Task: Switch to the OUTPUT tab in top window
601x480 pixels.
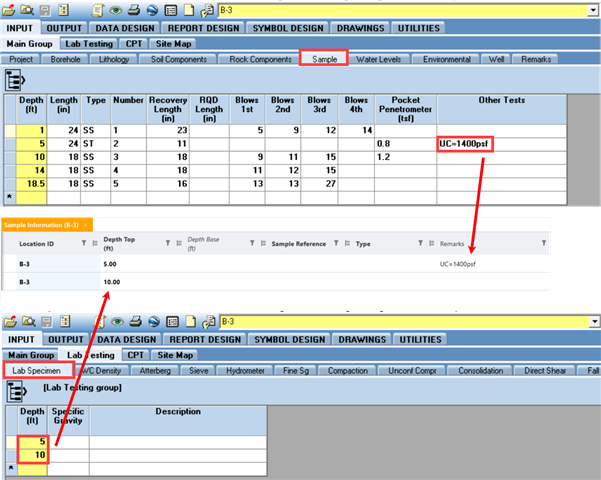Action: click(65, 28)
